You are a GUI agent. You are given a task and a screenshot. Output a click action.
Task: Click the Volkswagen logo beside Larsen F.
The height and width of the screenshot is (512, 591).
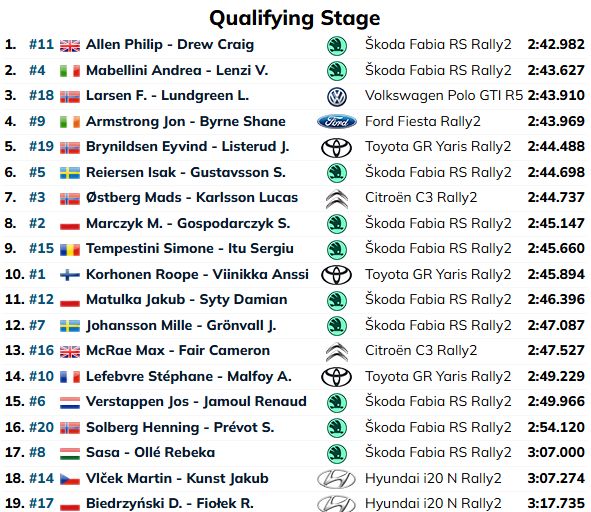coord(337,97)
